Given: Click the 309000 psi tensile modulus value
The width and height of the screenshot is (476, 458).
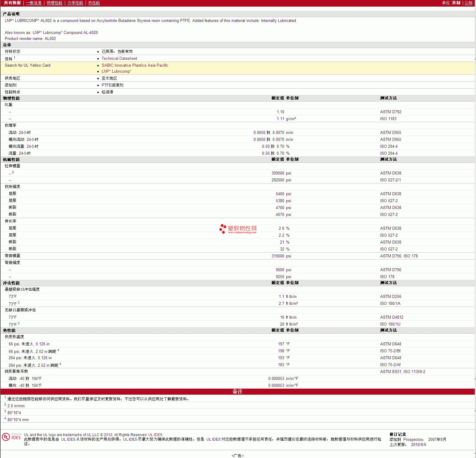Looking at the screenshot, I should click(x=281, y=173).
